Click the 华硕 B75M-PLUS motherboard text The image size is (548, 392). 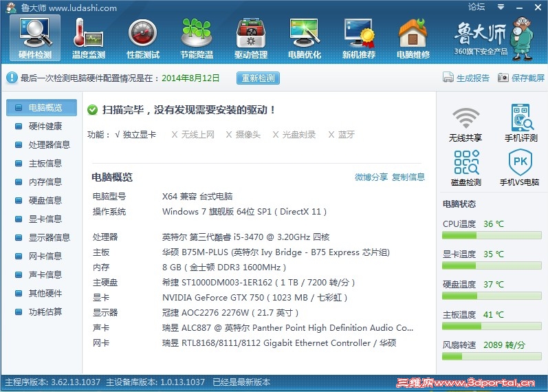(276, 252)
